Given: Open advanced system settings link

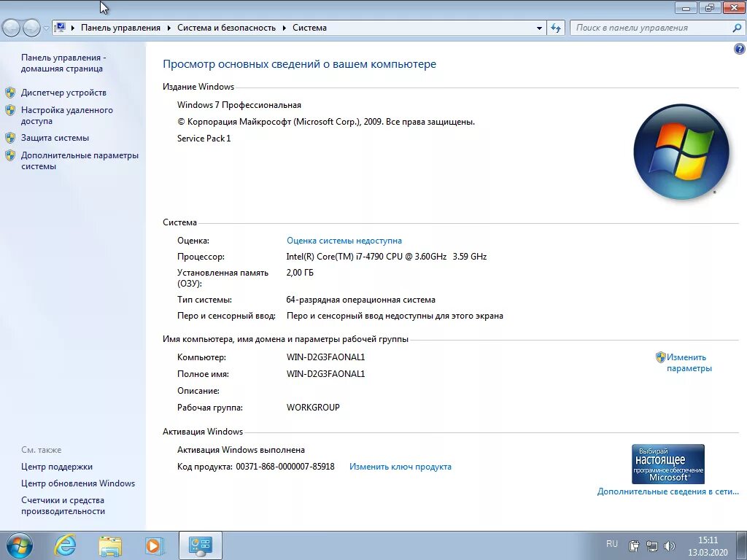Looking at the screenshot, I should pyautogui.click(x=80, y=160).
